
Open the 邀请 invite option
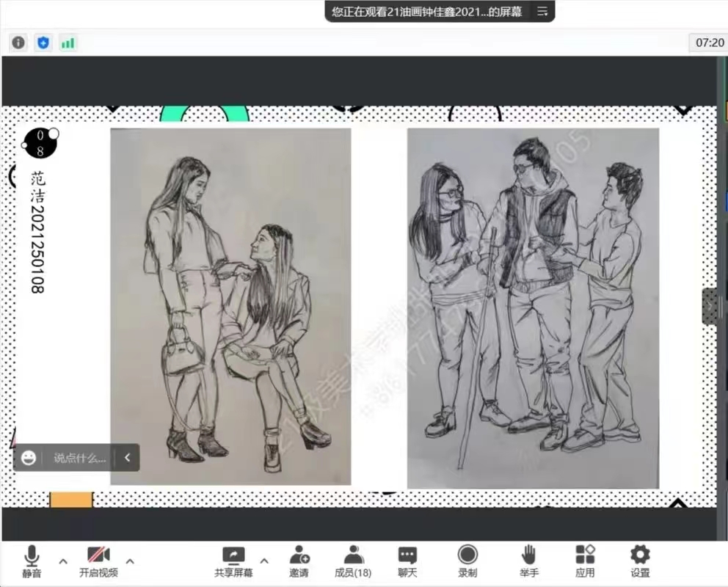coord(299,561)
